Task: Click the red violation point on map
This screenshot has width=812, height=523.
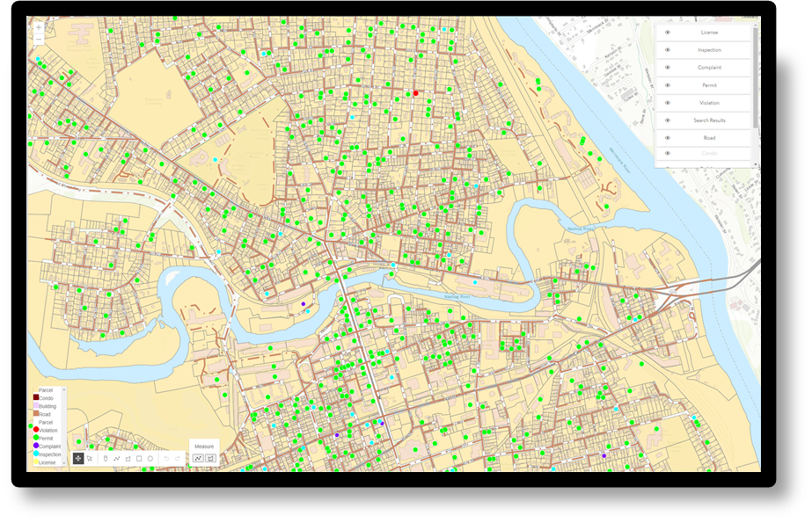Action: point(416,94)
